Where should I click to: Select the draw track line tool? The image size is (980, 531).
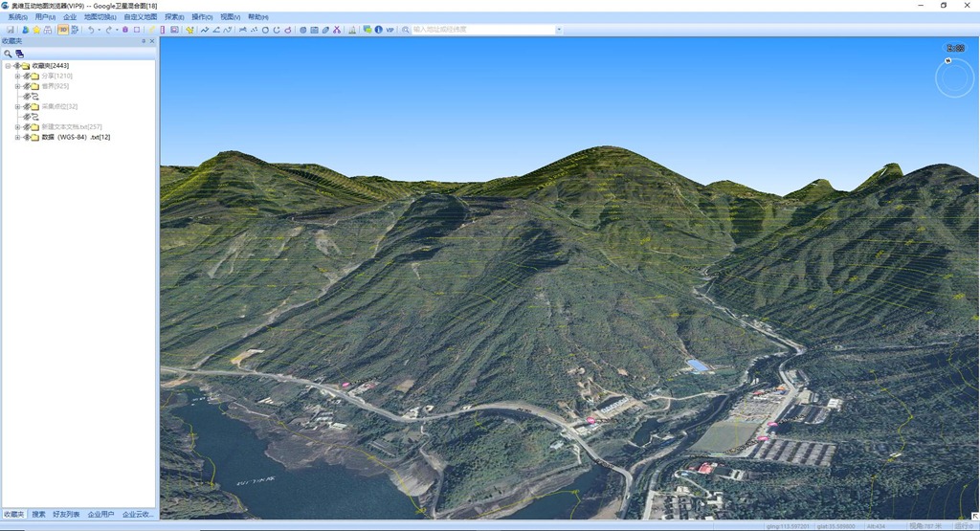click(205, 30)
